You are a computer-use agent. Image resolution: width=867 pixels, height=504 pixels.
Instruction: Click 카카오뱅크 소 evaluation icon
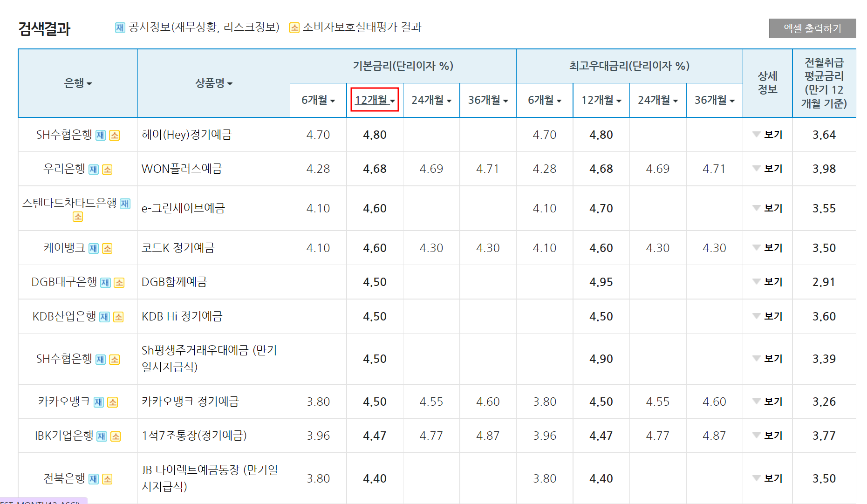coord(113,402)
